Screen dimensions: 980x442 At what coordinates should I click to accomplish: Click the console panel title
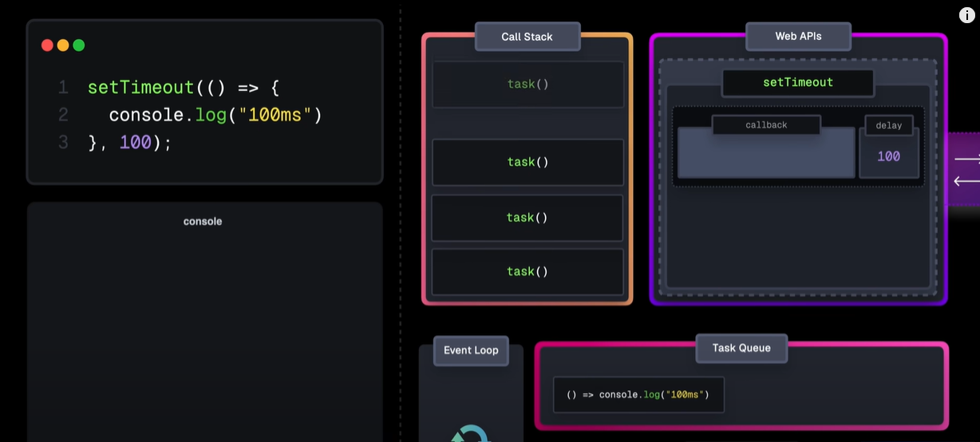(203, 221)
